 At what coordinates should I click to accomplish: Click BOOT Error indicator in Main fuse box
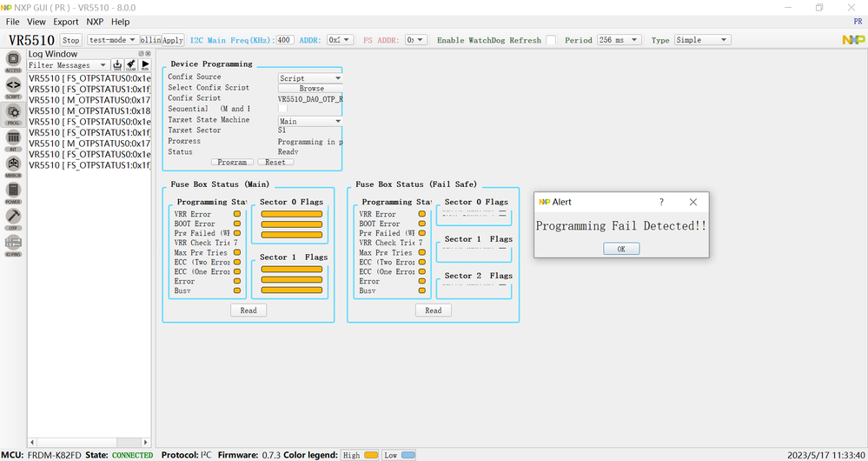pyautogui.click(x=237, y=224)
